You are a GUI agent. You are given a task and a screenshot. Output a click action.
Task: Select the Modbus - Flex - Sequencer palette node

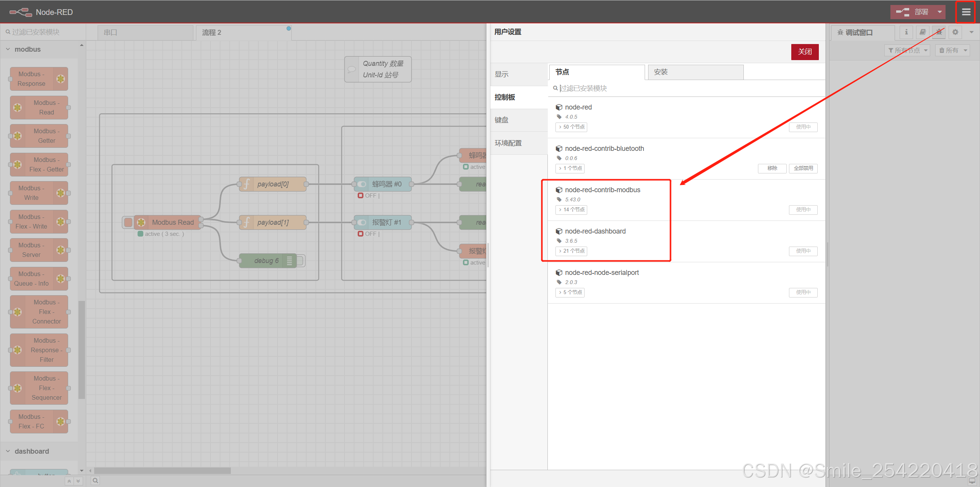click(39, 388)
